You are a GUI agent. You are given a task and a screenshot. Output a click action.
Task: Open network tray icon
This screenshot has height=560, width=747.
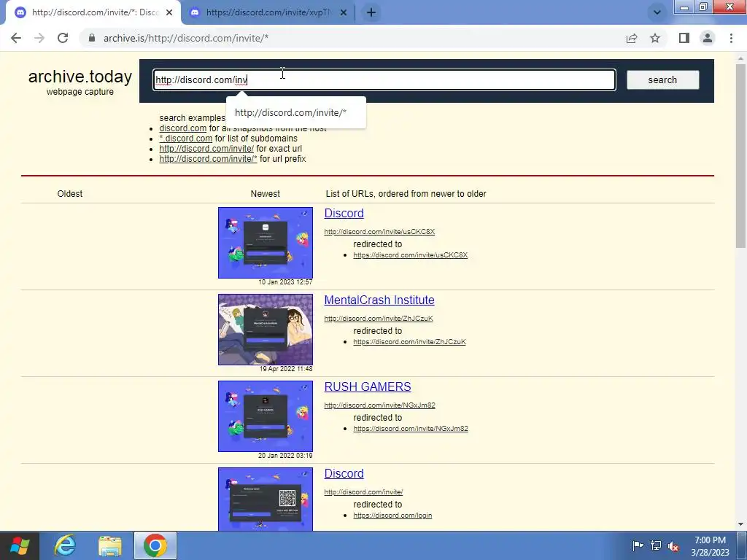[x=656, y=545]
